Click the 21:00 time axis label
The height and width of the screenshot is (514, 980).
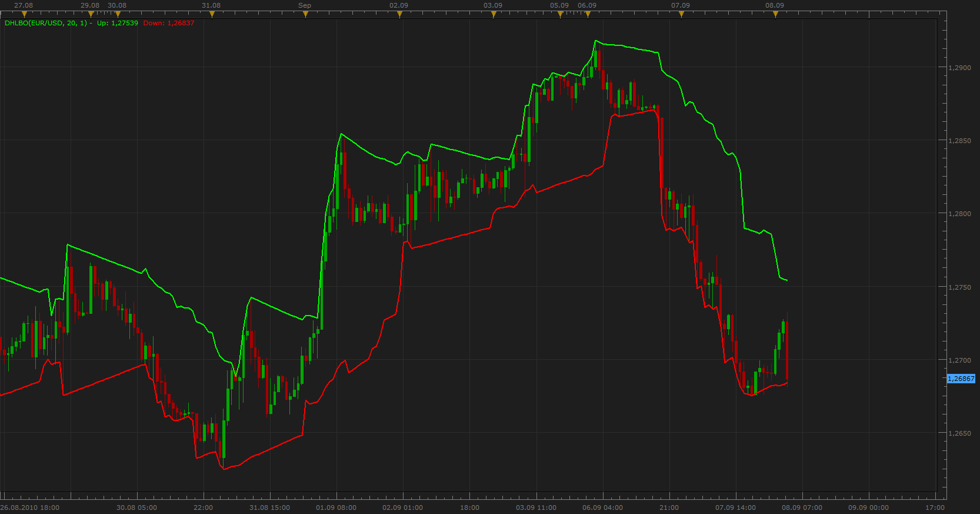tap(669, 508)
